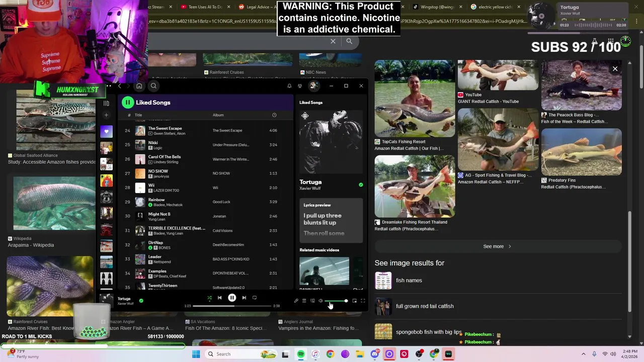644x362 pixels.
Task: Close the image preview panel
Action: [x=615, y=69]
